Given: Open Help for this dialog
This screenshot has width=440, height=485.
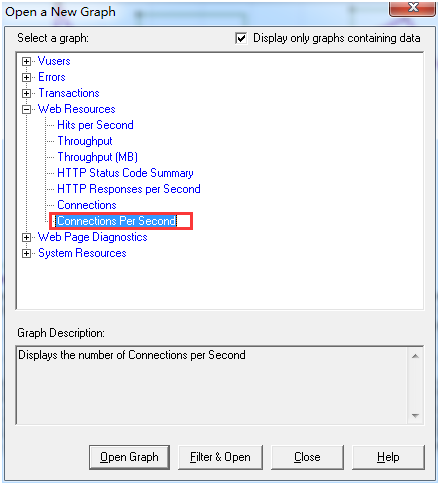Looking at the screenshot, I should (x=388, y=457).
